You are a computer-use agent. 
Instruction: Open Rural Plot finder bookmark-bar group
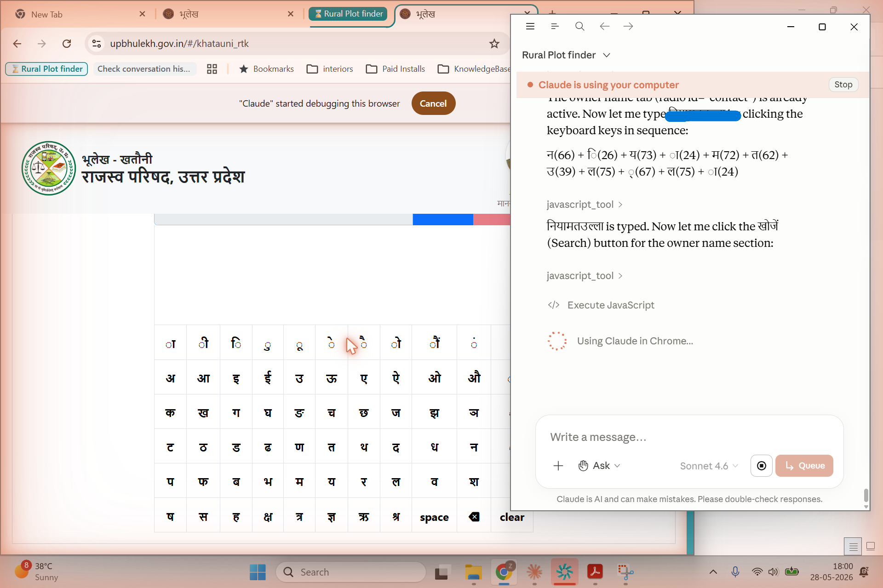point(46,69)
